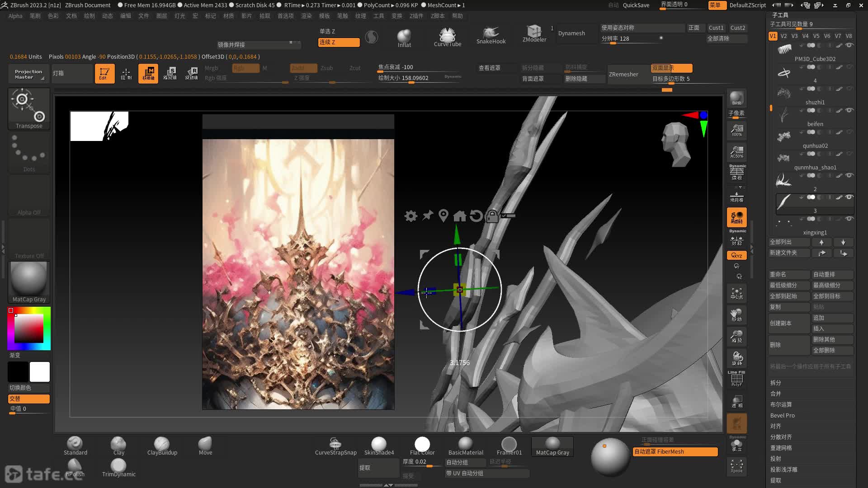Toggle XYZ rotation mode
This screenshot has width=868, height=488.
coord(737,255)
